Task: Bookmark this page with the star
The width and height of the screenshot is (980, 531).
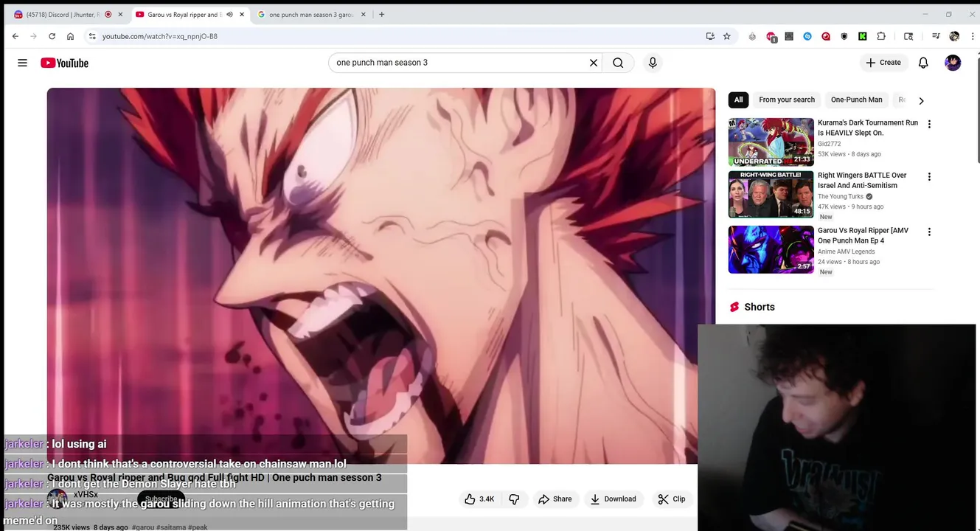Action: [727, 36]
